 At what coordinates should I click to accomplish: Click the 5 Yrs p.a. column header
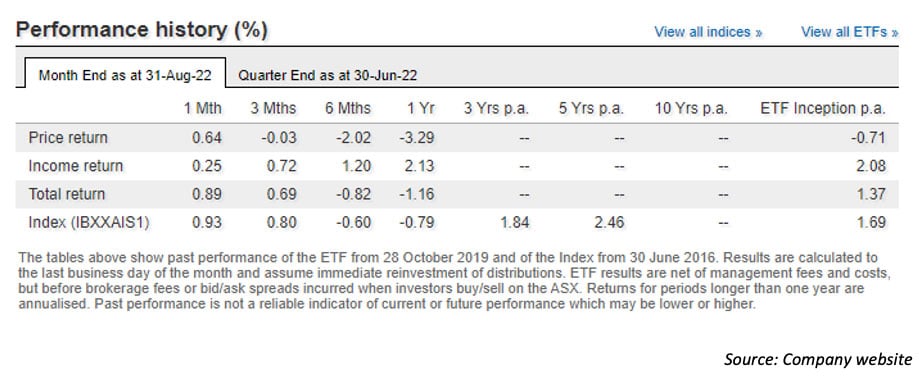[591, 108]
